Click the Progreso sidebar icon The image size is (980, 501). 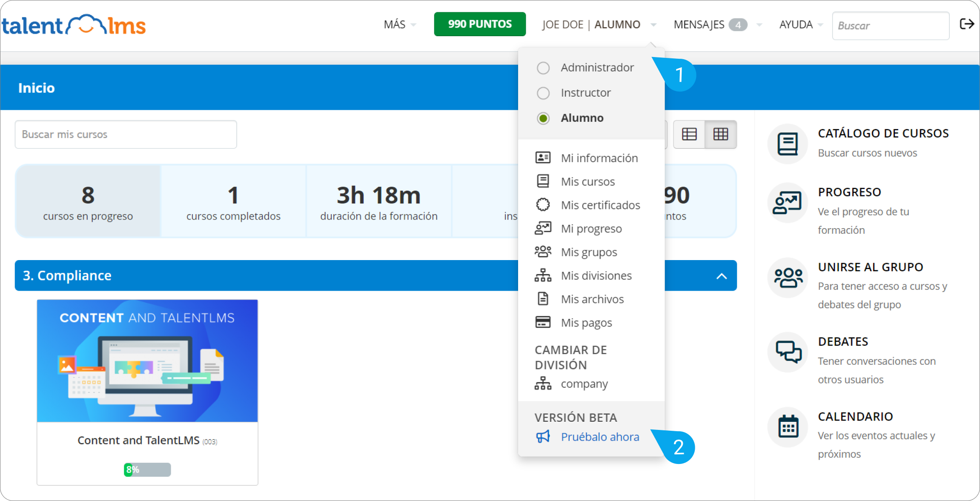[x=788, y=203]
